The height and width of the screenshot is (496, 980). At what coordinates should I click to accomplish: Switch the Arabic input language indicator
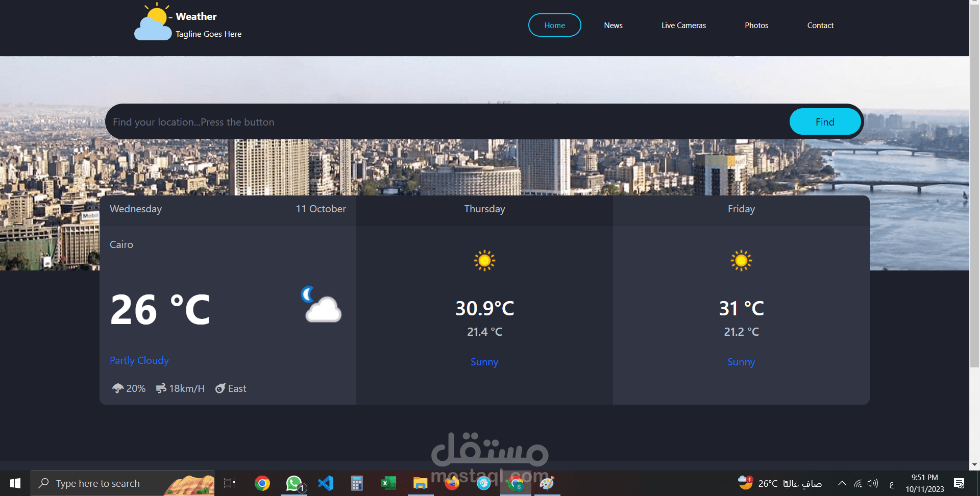892,484
